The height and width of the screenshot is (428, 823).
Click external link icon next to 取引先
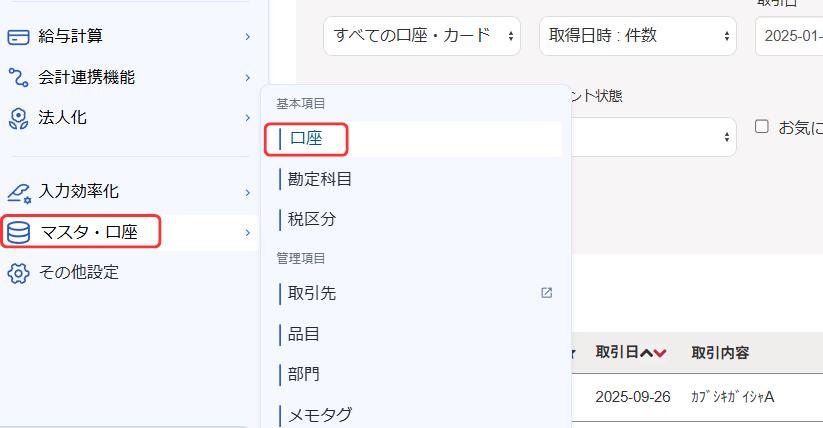pyautogui.click(x=546, y=293)
